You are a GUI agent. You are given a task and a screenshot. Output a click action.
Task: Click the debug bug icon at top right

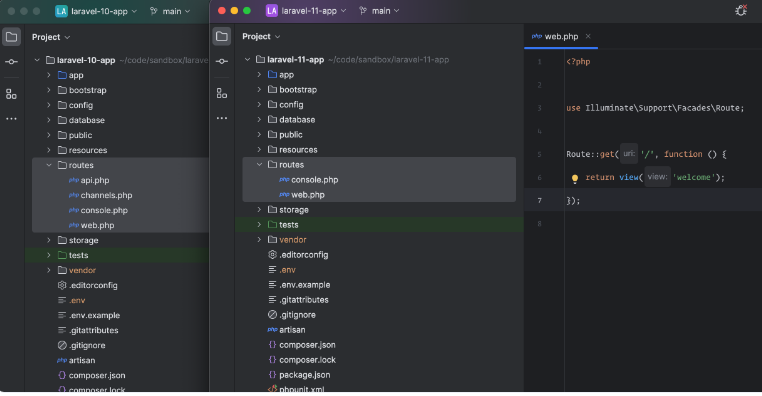tap(741, 10)
